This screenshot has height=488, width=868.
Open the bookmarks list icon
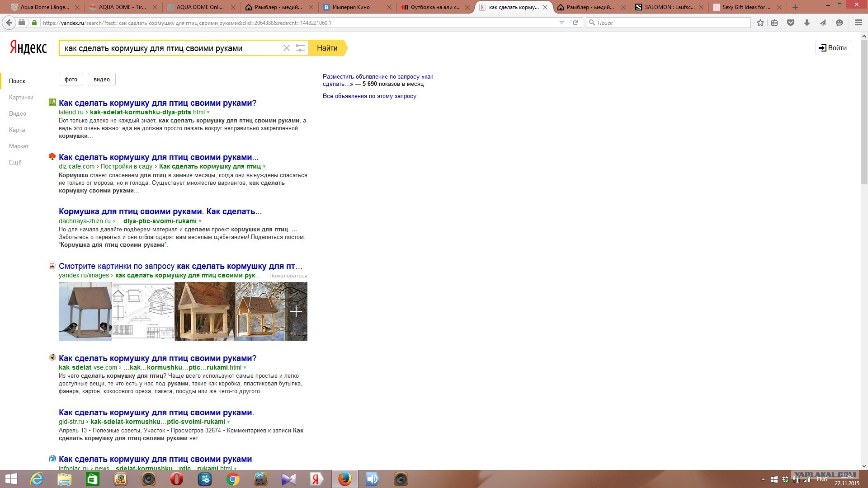pos(774,23)
